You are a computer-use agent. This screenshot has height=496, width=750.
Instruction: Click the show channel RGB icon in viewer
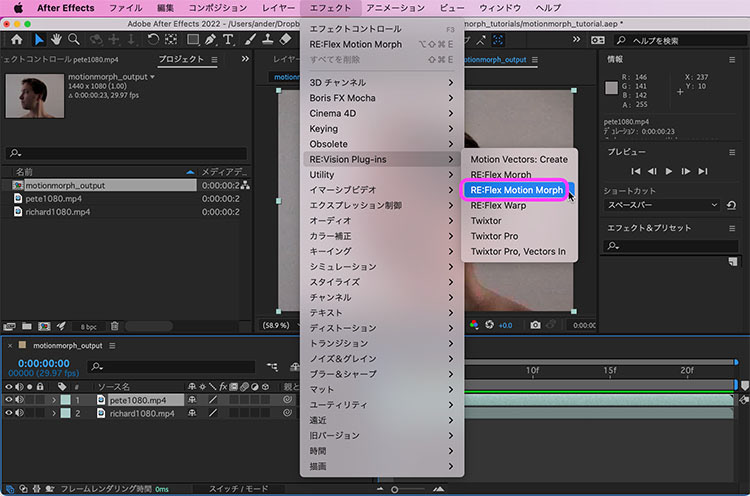coord(474,325)
